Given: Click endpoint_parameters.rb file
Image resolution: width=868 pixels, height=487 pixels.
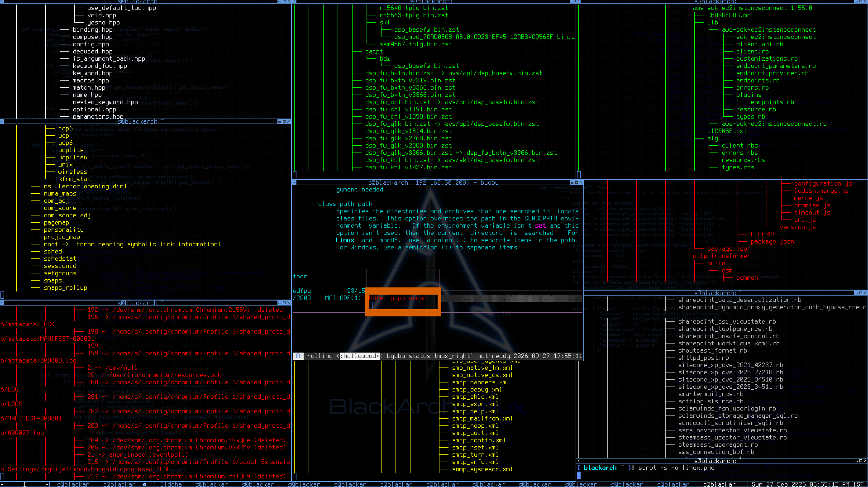Looking at the screenshot, I should 776,66.
